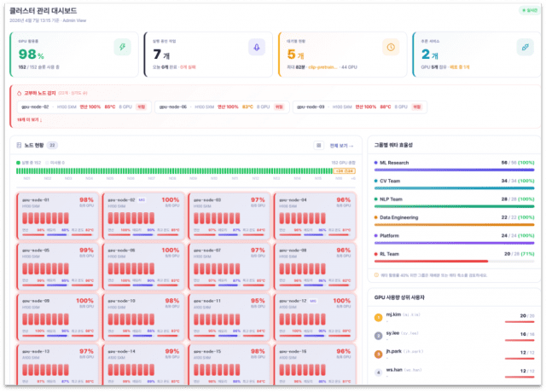Click the clock icon in queue status card
The width and height of the screenshot is (546, 392).
click(x=391, y=47)
